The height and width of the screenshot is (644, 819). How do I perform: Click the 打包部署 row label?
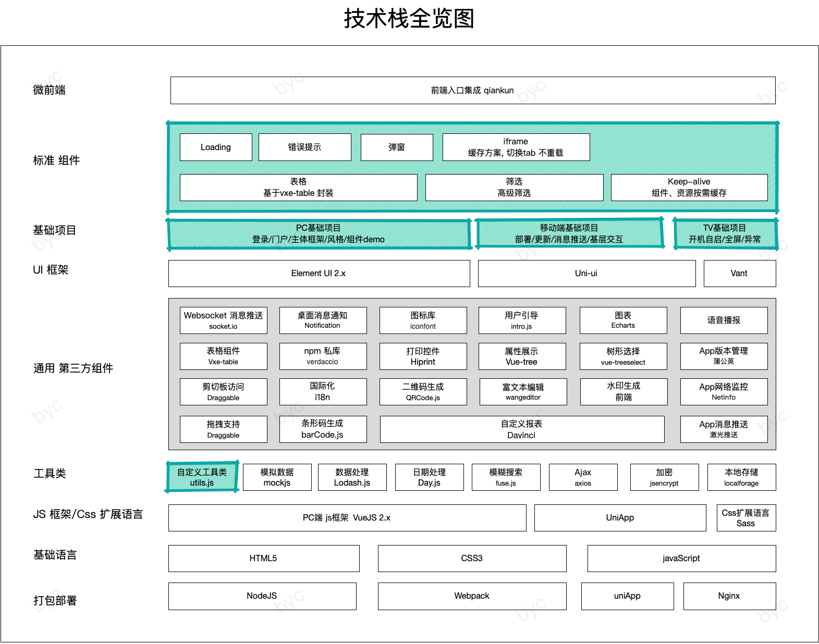[x=55, y=601]
